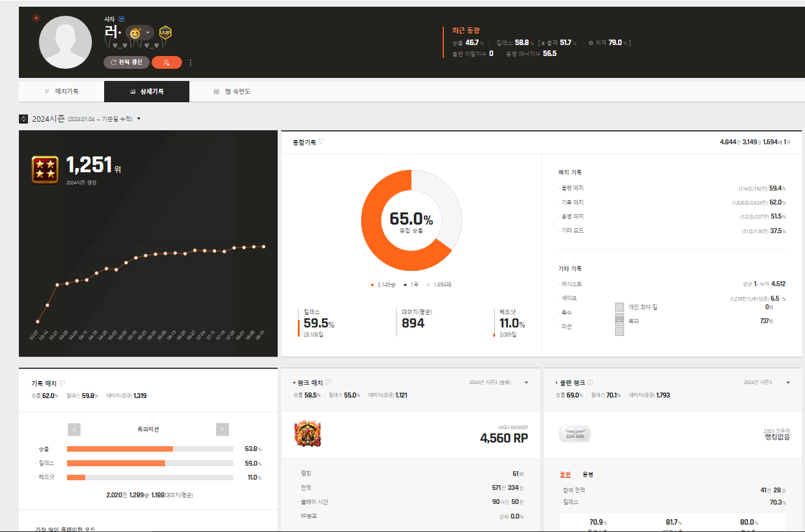
Task: Select the 용병 toggle under 클랜 랭크
Action: (x=588, y=474)
